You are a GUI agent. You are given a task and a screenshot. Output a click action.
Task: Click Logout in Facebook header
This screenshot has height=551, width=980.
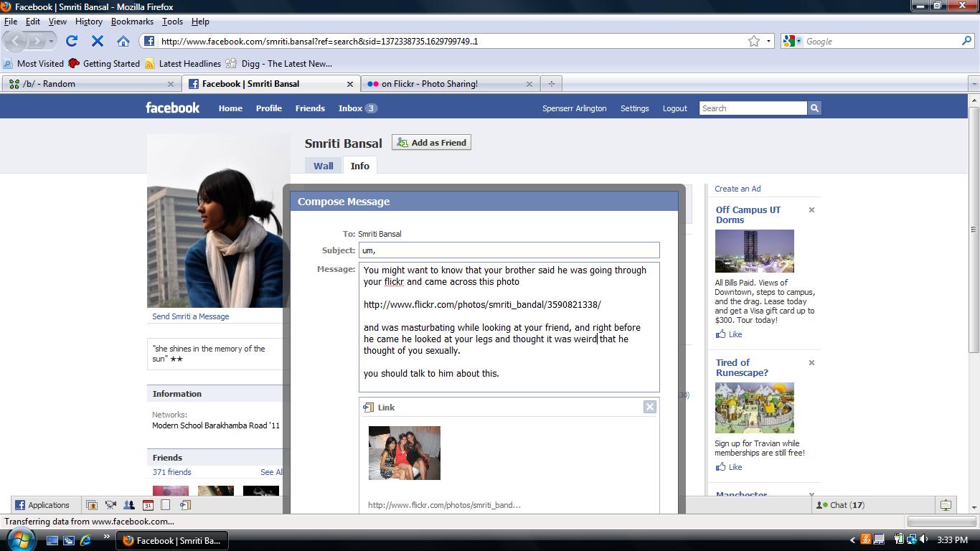(674, 108)
